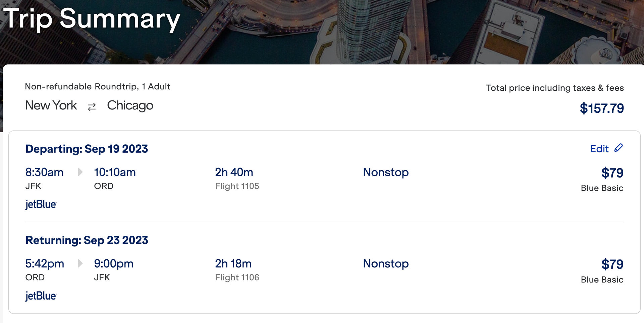The height and width of the screenshot is (323, 644).
Task: Click the New York origin city
Action: pyautogui.click(x=51, y=105)
